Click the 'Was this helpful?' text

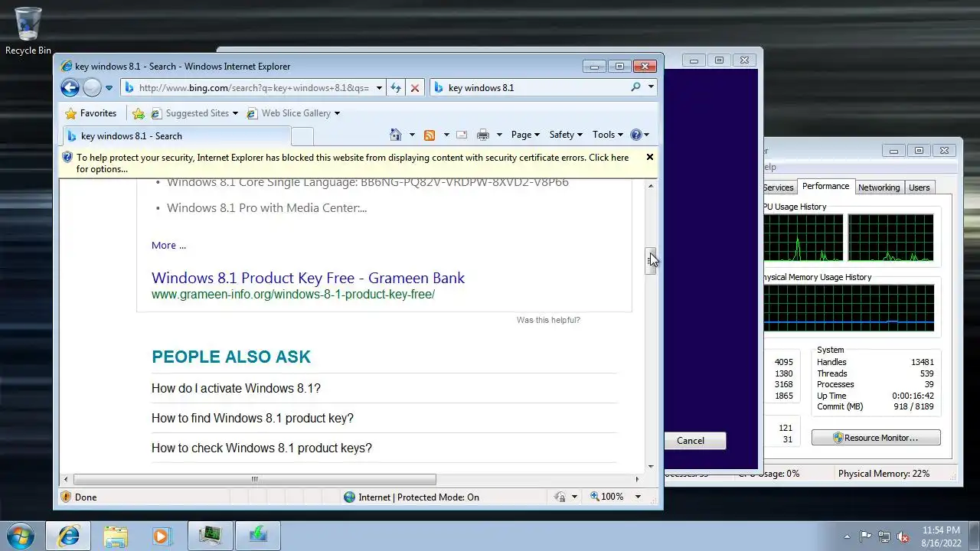(x=548, y=320)
